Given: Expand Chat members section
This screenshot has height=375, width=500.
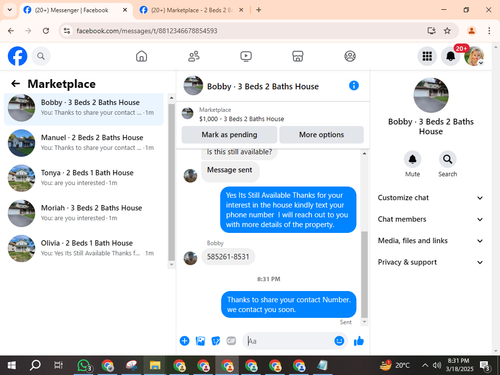Looking at the screenshot, I should coord(430,219).
